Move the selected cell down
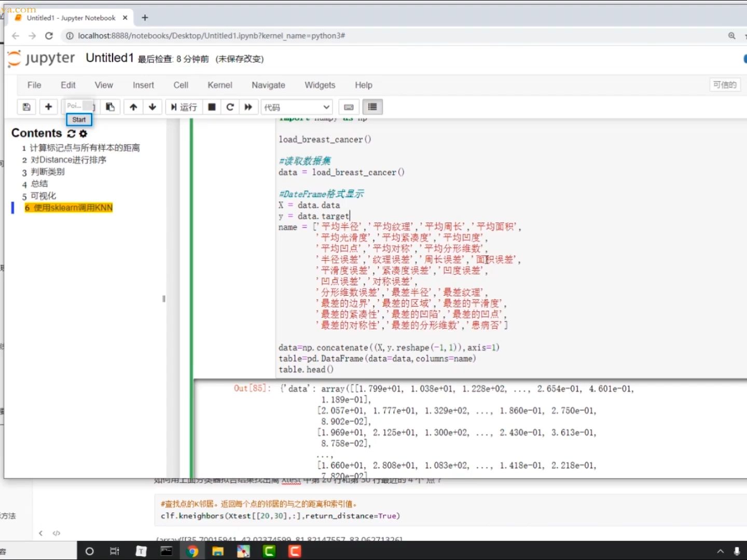This screenshot has width=747, height=560. pyautogui.click(x=153, y=107)
